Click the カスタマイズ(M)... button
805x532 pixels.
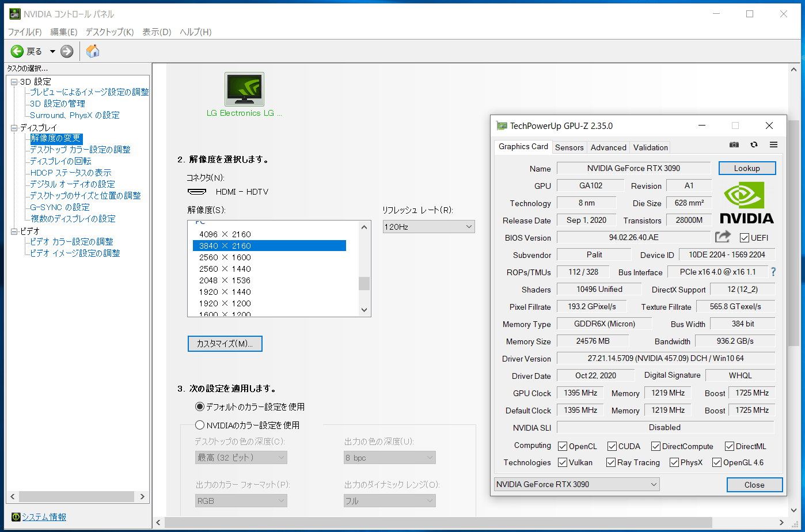point(225,344)
